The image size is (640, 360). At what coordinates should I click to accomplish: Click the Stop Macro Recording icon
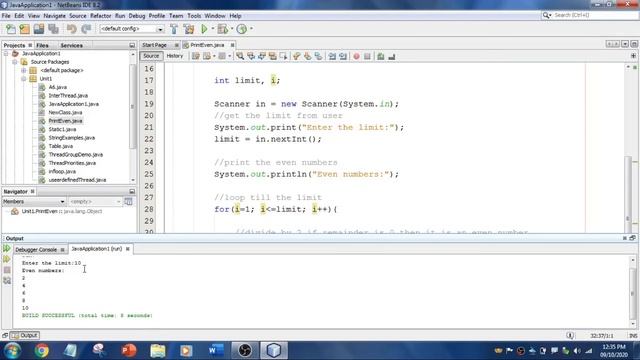tap(367, 56)
